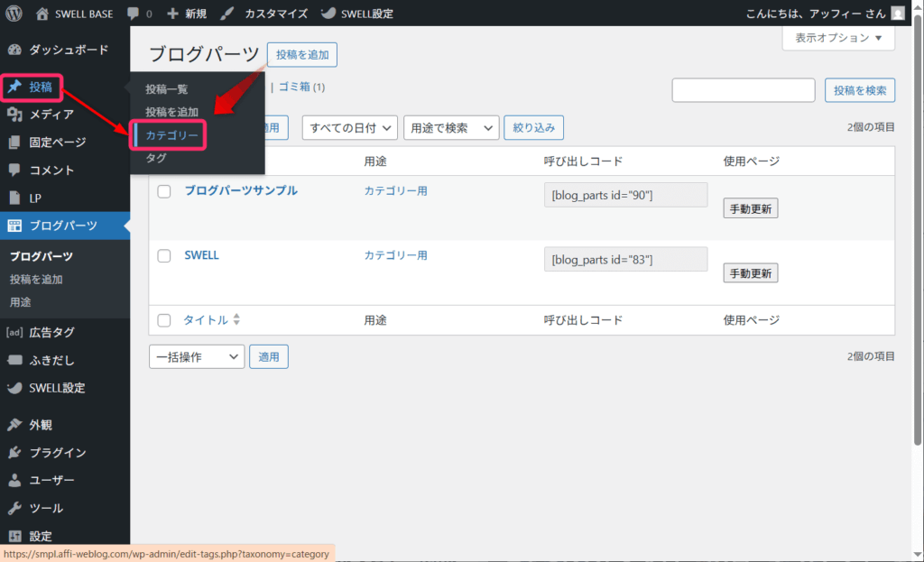Click カテゴリー用 link in ブログパーツサンプル row
924x562 pixels.
395,191
